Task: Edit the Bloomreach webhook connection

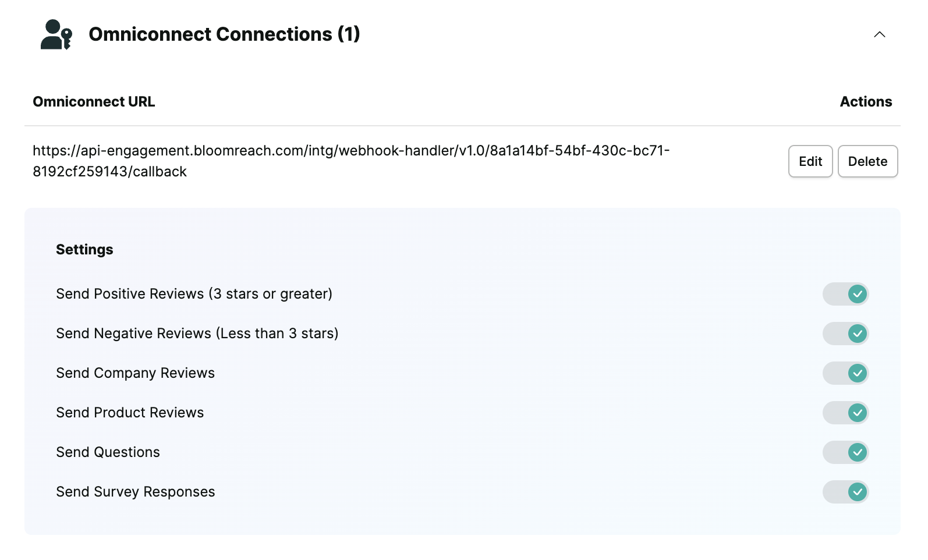Action: point(810,161)
